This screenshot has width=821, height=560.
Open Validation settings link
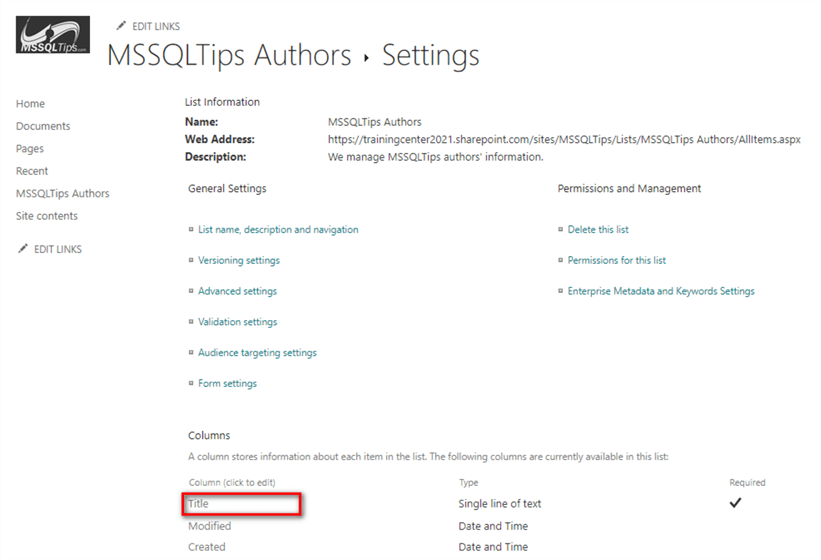point(237,323)
